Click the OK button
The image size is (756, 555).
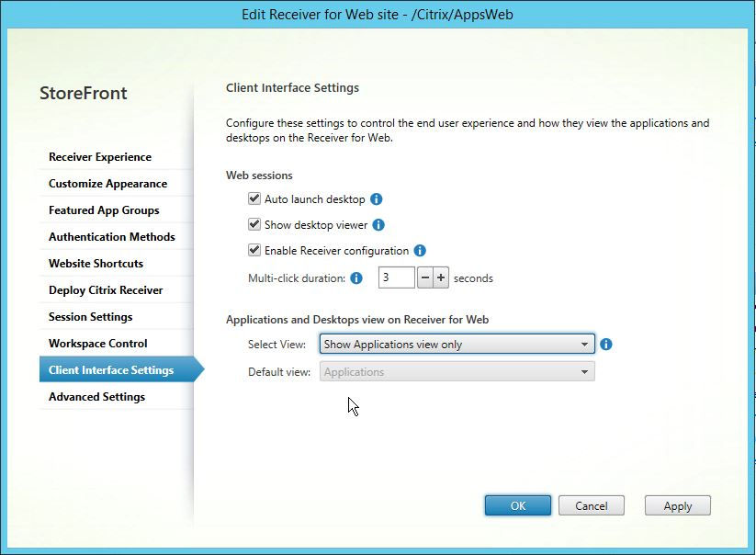(x=518, y=505)
